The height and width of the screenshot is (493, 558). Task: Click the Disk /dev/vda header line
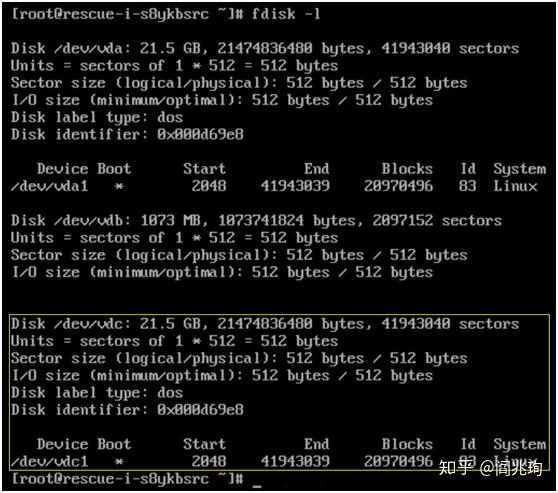click(265, 48)
